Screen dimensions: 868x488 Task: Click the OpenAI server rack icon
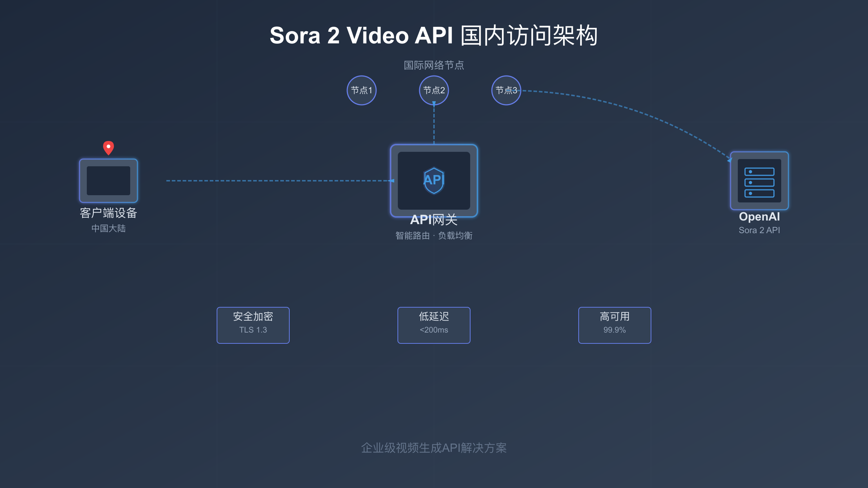pyautogui.click(x=759, y=182)
